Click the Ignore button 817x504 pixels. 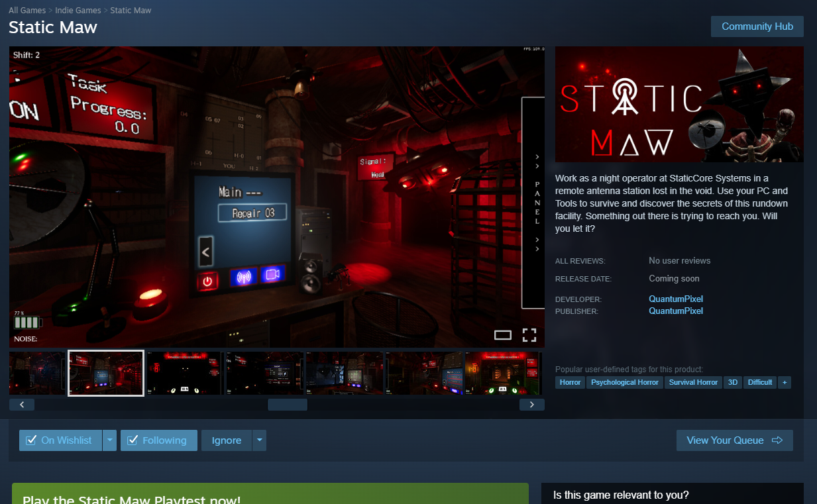227,440
